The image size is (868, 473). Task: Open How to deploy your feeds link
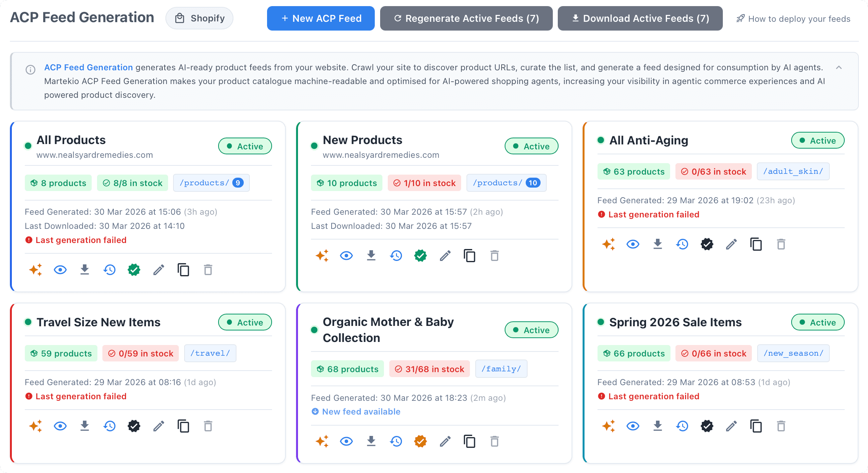[793, 19]
